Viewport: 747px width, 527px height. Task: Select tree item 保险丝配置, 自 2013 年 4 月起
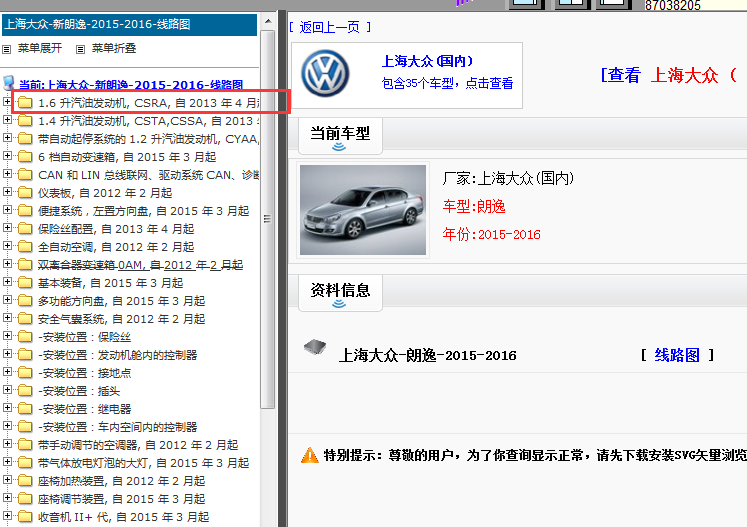click(x=116, y=229)
